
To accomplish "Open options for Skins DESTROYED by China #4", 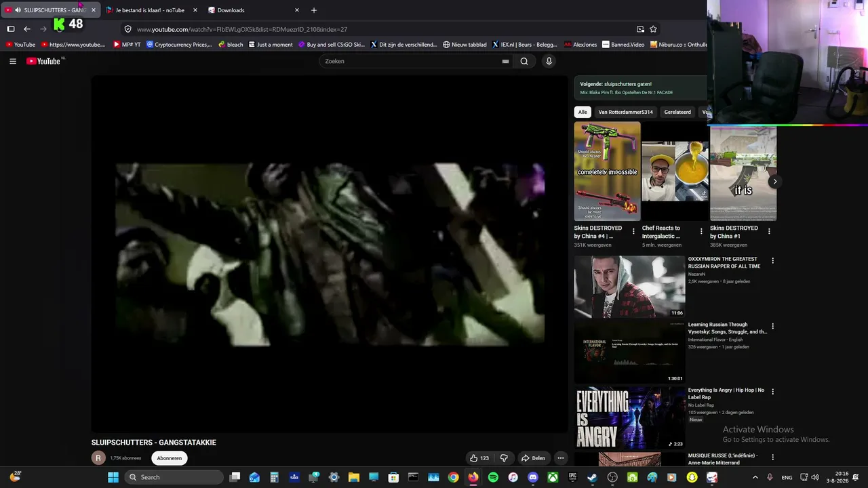I will (633, 231).
